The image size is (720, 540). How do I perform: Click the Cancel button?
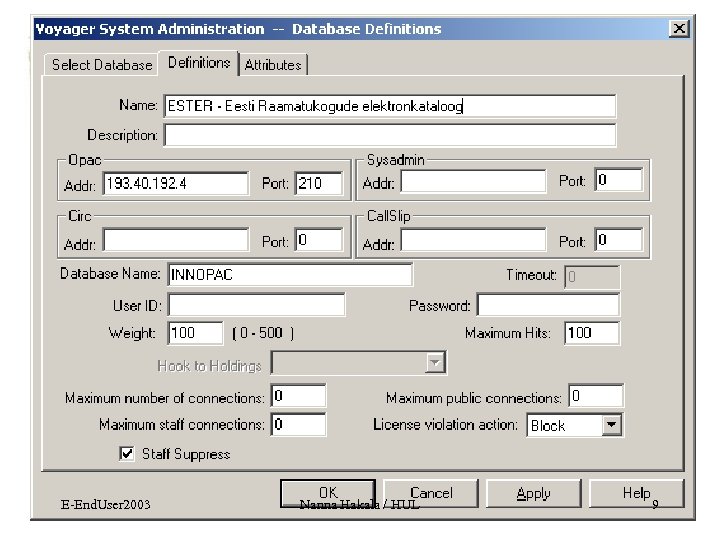431,494
